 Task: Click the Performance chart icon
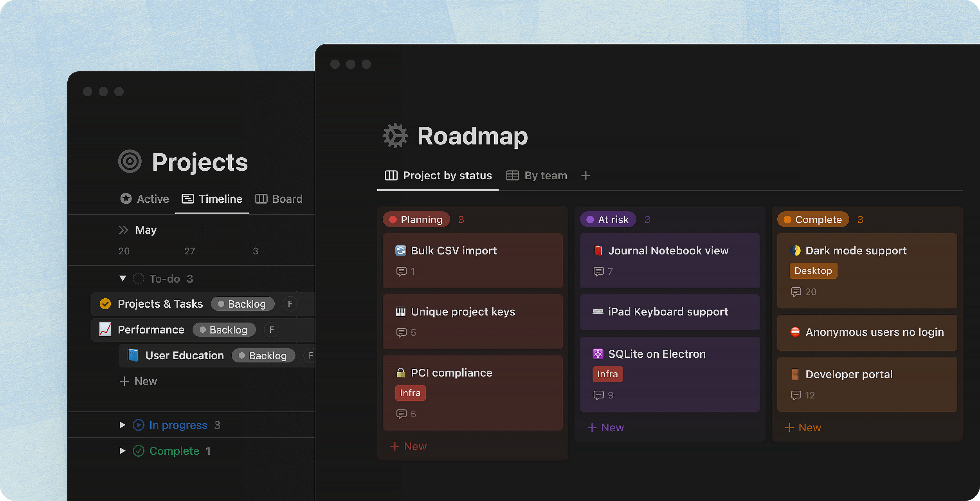[x=105, y=330]
